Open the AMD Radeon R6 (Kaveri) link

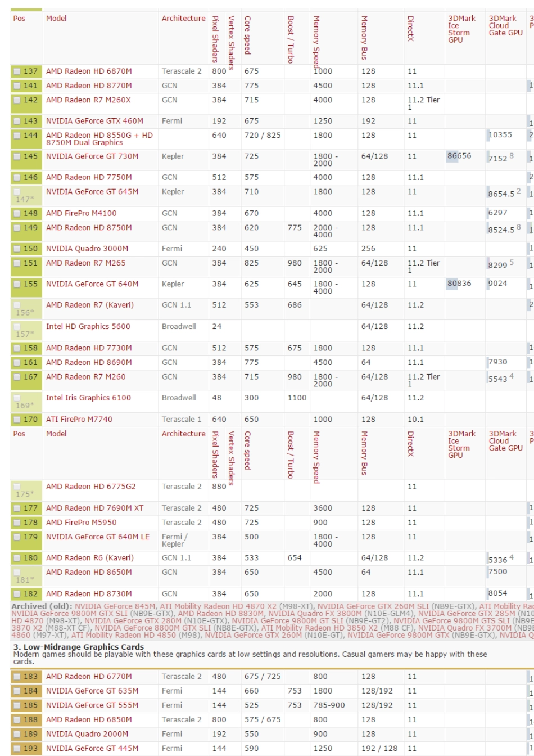pos(90,559)
